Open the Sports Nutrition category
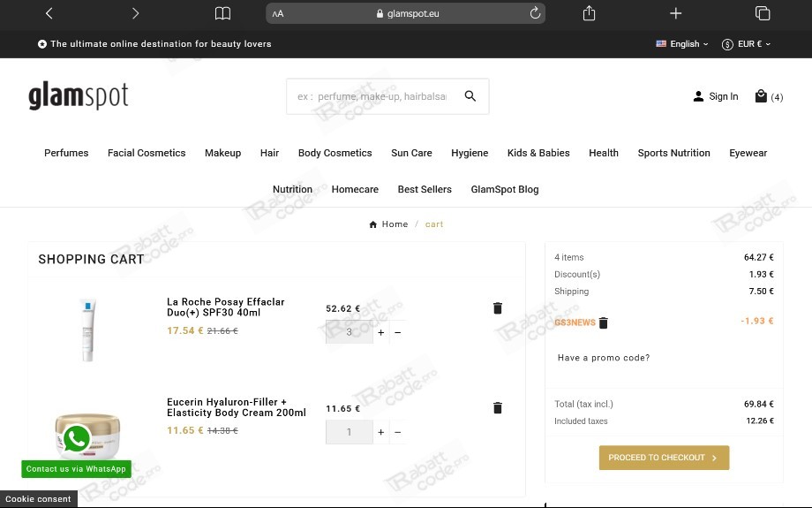This screenshot has width=812, height=508. pyautogui.click(x=673, y=153)
